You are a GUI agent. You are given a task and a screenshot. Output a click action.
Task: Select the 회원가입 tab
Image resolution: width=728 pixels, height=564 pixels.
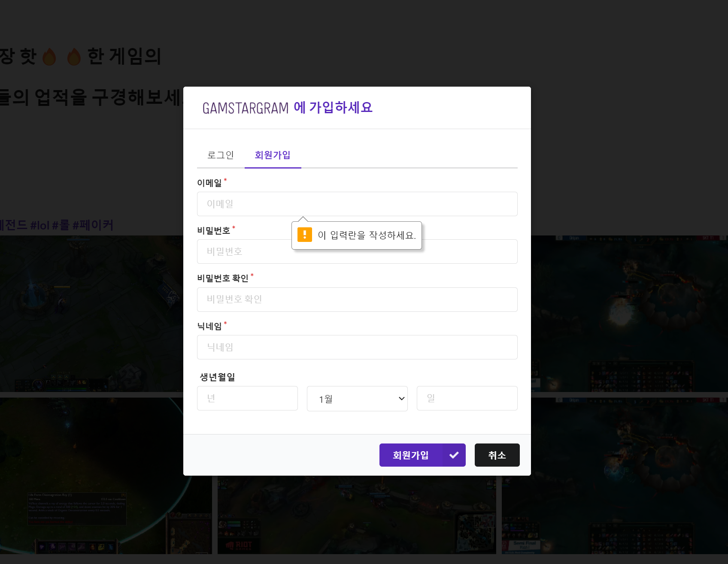coord(273,155)
